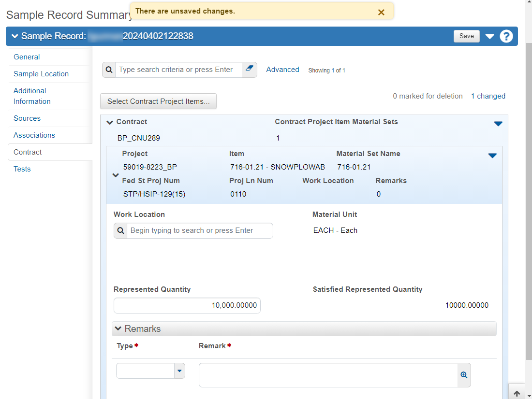This screenshot has height=399, width=532.
Task: Open the Advanced search link
Action: point(282,70)
